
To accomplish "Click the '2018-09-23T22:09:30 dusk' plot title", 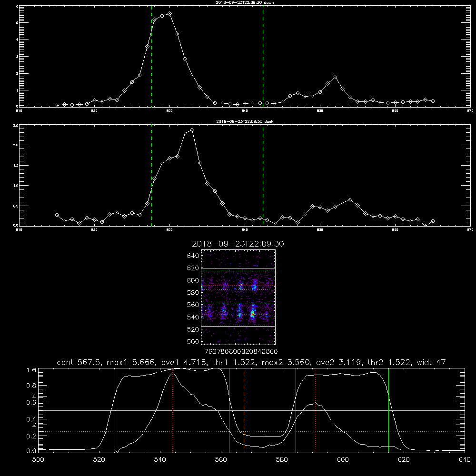I will click(245, 121).
